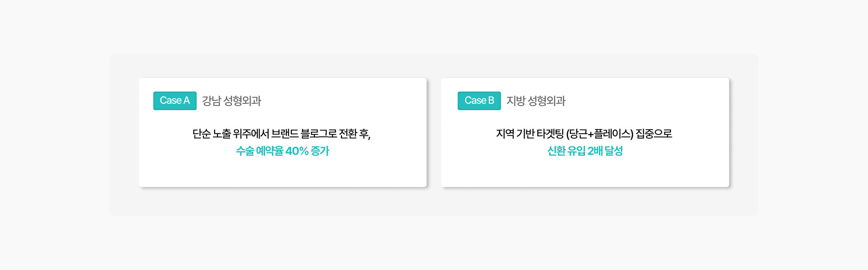The height and width of the screenshot is (270, 868).
Task: Select the 강남 성형외과 heading
Action: point(232,101)
